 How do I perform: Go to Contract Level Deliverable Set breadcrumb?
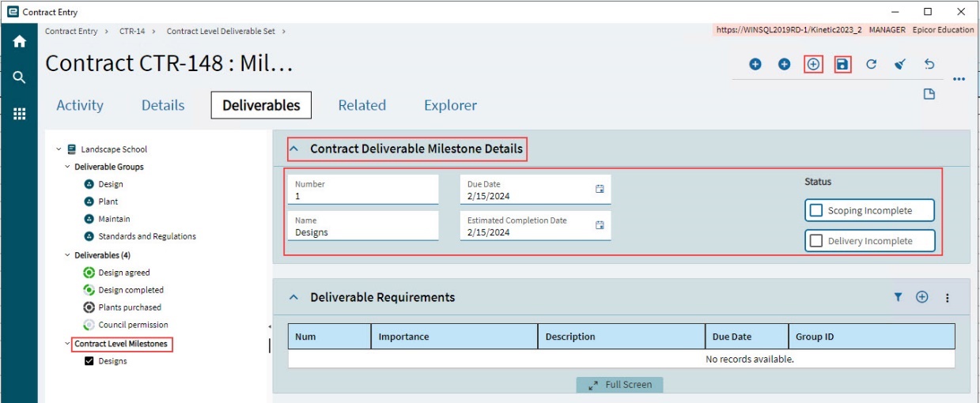[221, 31]
